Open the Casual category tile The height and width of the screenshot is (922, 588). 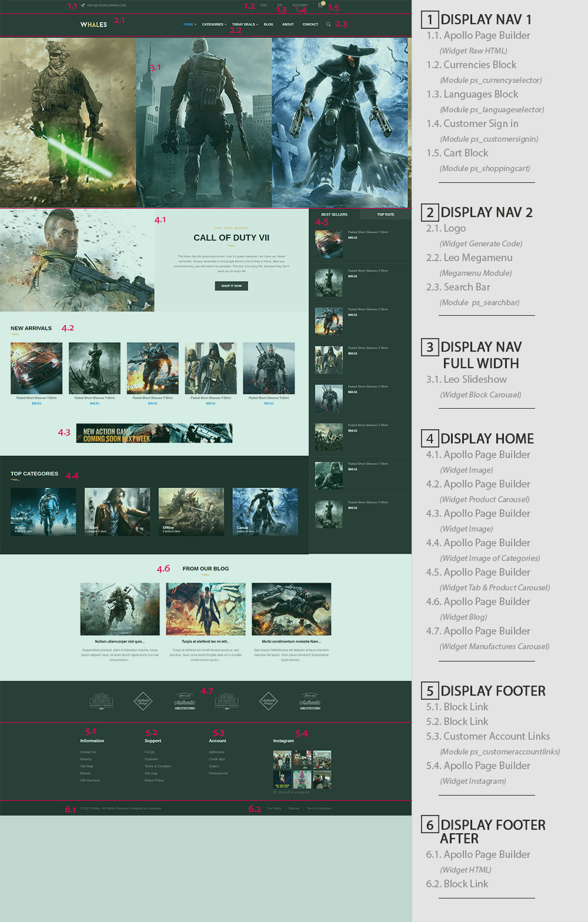tap(265, 512)
